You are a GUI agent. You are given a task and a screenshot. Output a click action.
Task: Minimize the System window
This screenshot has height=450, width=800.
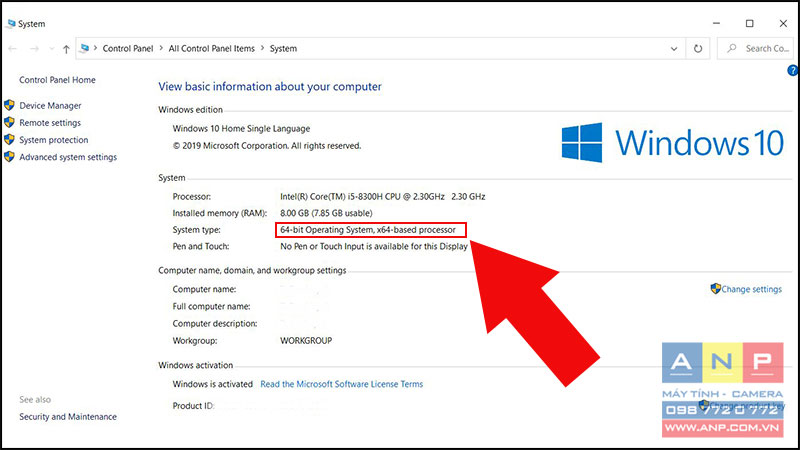click(716, 23)
